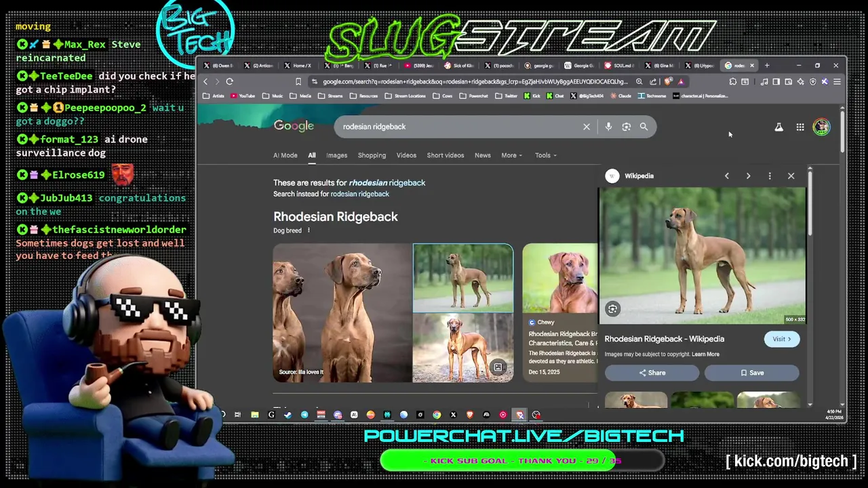868x488 pixels.
Task: Activate voice search microphone icon
Action: coord(608,127)
